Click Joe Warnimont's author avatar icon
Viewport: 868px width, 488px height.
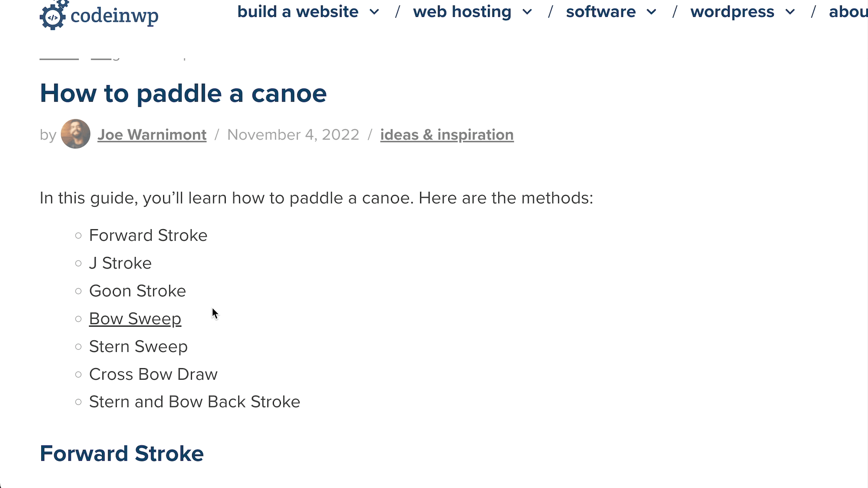pyautogui.click(x=75, y=134)
